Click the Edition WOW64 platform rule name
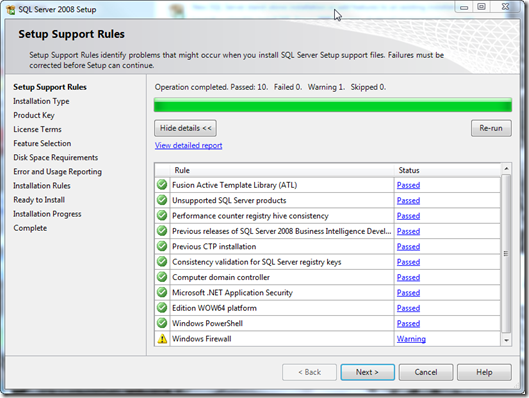The image size is (529, 398). pyautogui.click(x=215, y=308)
